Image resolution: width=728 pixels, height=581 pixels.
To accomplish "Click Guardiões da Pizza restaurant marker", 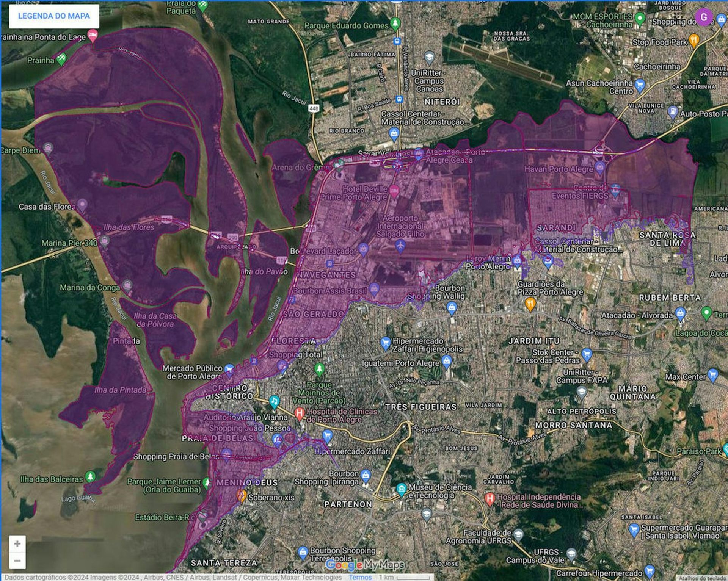I will [530, 304].
